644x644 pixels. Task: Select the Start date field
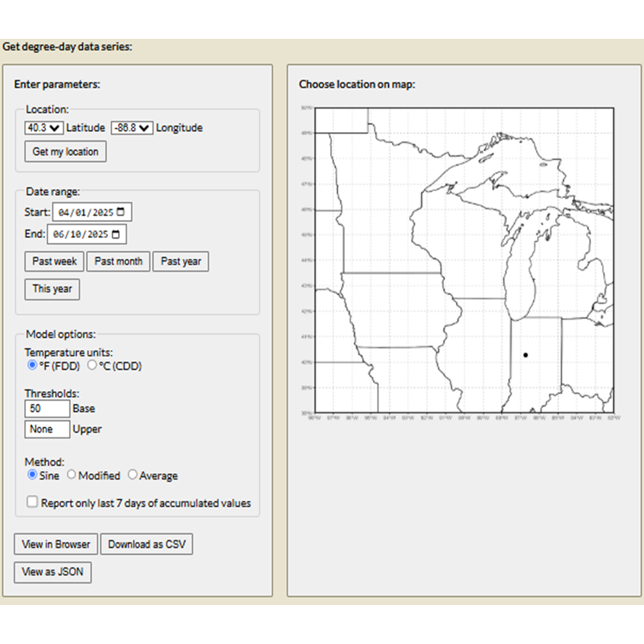click(92, 213)
